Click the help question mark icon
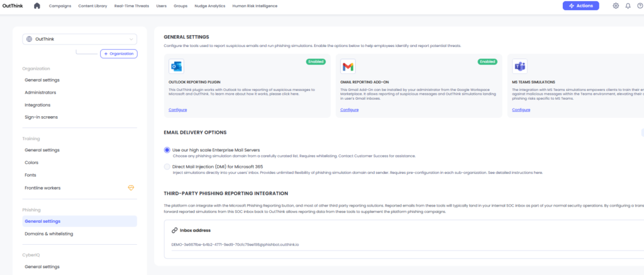Image resolution: width=644 pixels, height=275 pixels. point(640,6)
